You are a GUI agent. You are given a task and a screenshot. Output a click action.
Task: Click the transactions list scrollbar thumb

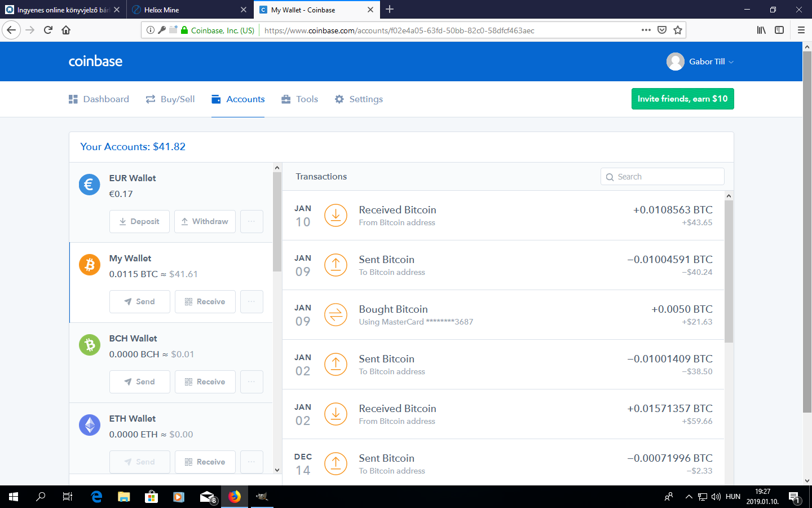click(729, 271)
